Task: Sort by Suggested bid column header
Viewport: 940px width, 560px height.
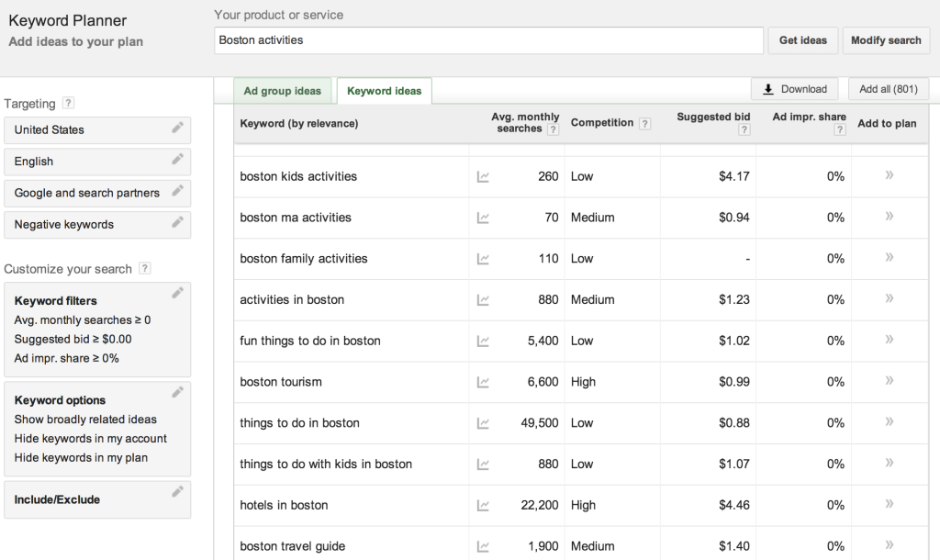Action: 713,117
